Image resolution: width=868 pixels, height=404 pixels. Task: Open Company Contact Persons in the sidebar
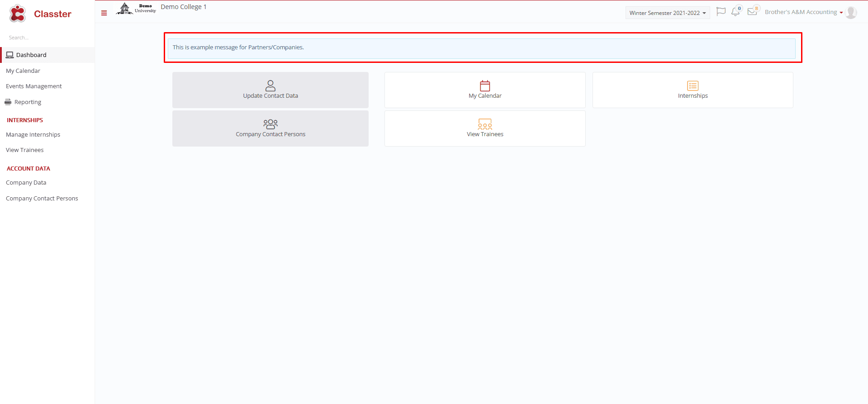(42, 198)
